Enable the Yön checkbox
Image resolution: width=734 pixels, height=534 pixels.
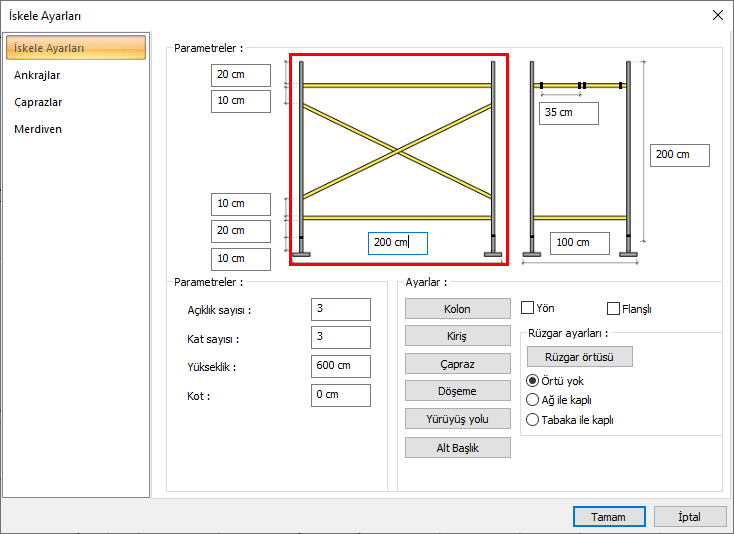(x=528, y=307)
